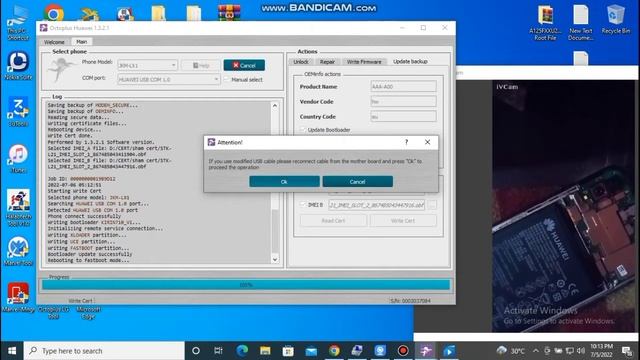
Task: Open the Write Firmware tab
Action: click(364, 62)
